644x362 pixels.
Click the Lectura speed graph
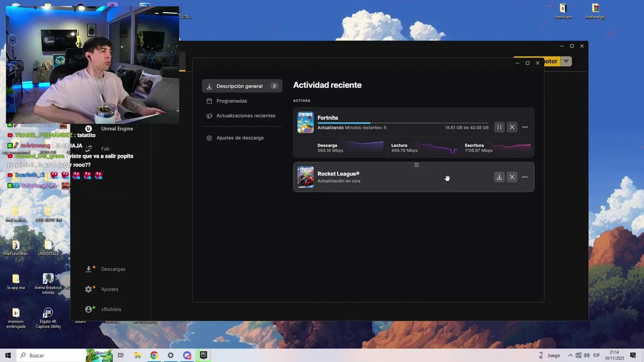(439, 148)
